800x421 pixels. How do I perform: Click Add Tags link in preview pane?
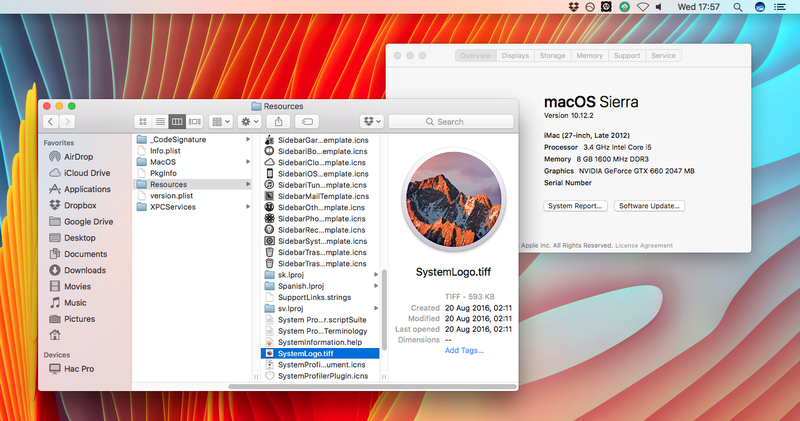point(464,350)
